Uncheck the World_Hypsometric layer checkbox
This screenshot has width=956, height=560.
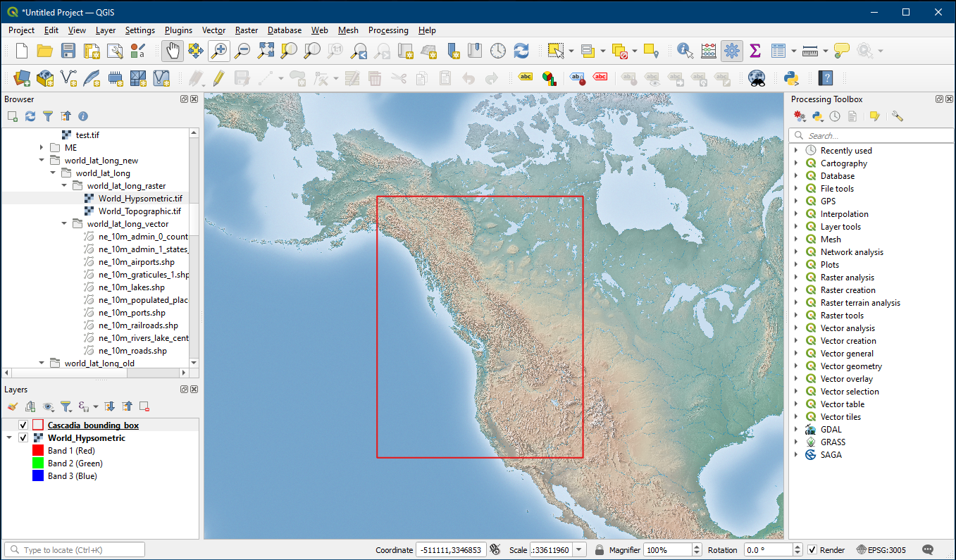point(23,438)
